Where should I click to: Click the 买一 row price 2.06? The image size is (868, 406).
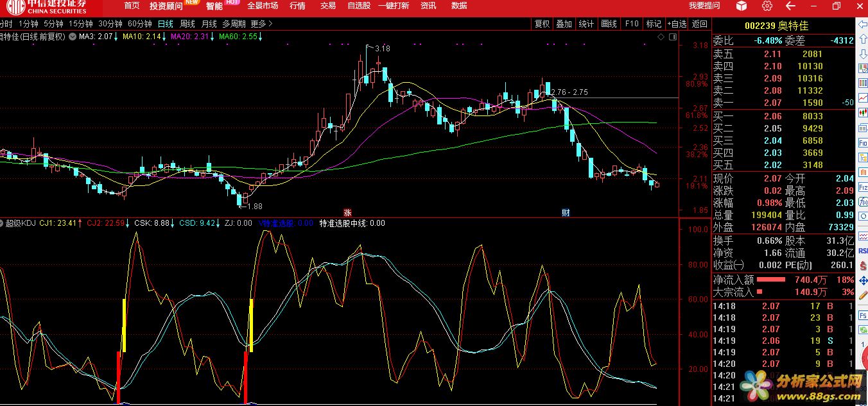(773, 116)
